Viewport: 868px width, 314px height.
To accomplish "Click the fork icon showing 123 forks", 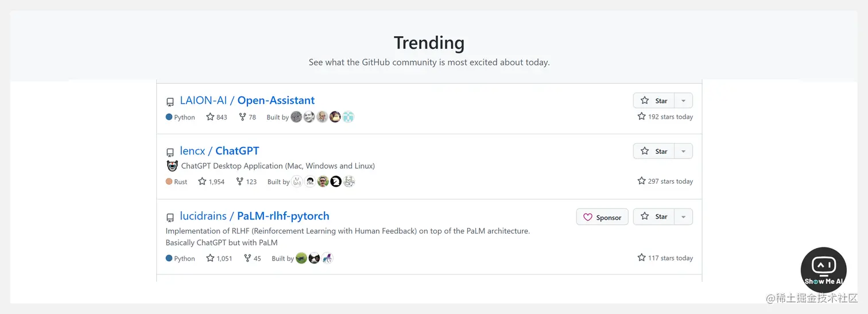I will pyautogui.click(x=239, y=181).
